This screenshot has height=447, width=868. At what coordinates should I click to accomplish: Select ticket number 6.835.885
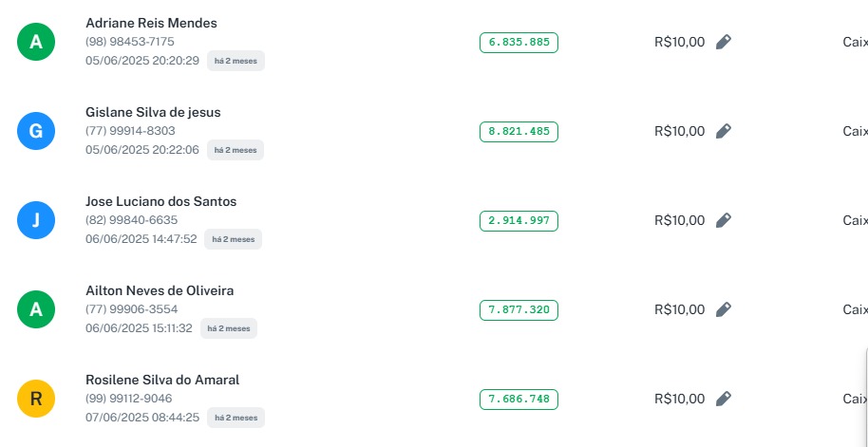519,42
